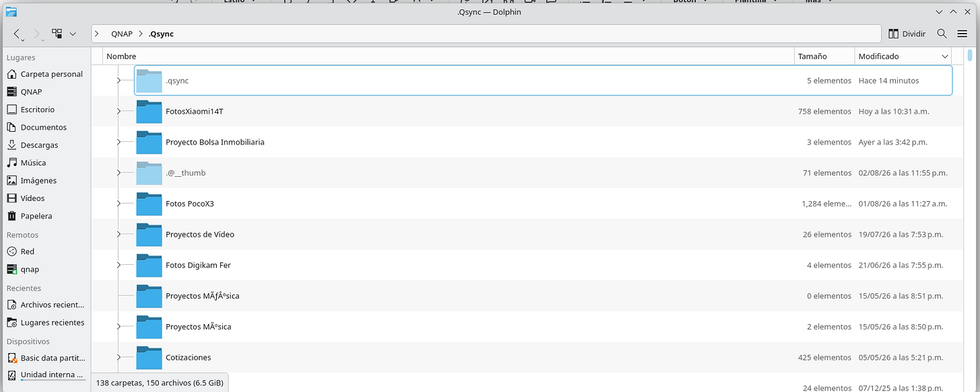Select Fotos PocoX3 folder name

point(190,204)
